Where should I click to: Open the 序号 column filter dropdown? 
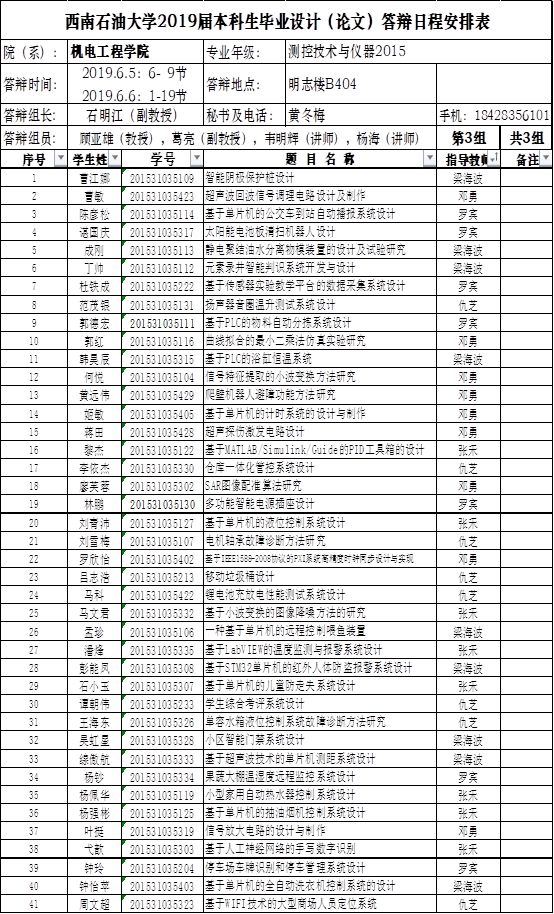tap(60, 159)
